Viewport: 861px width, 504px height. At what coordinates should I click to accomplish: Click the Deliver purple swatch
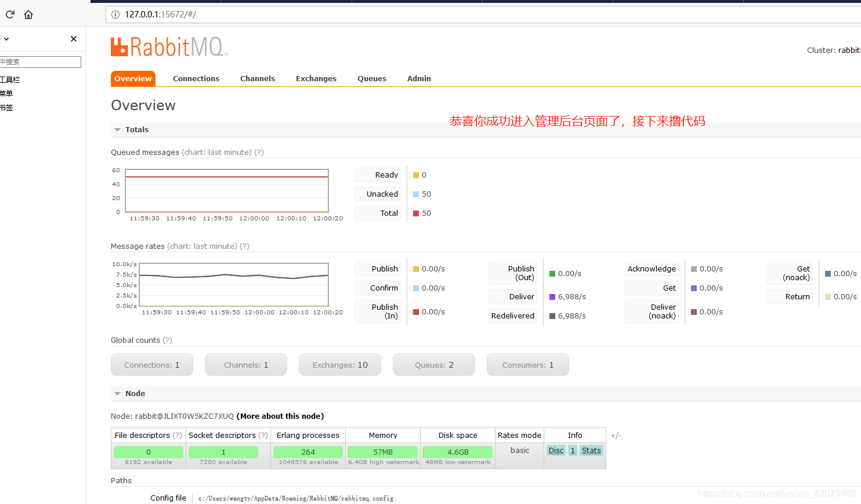coord(552,297)
